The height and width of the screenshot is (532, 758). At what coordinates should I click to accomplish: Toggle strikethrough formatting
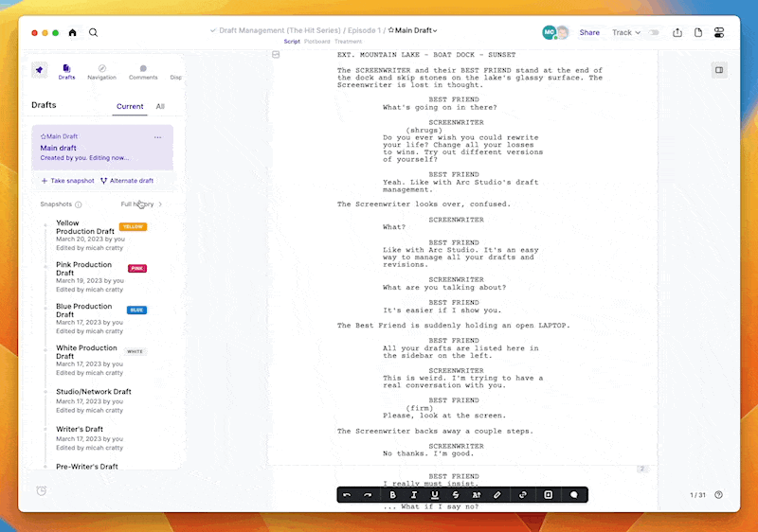tap(456, 495)
